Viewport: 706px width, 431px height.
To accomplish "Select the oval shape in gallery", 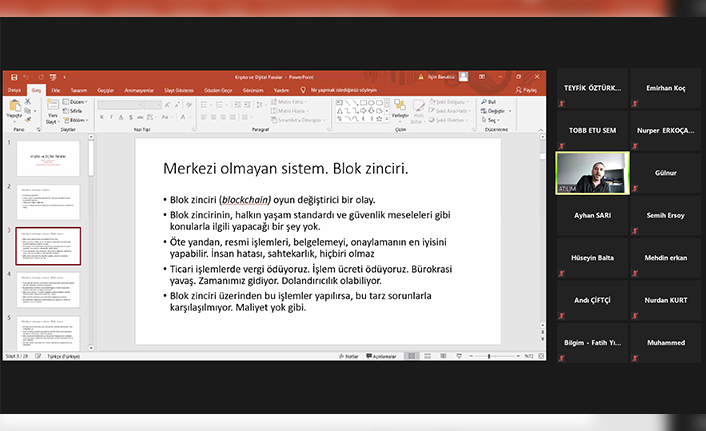I will (x=371, y=103).
